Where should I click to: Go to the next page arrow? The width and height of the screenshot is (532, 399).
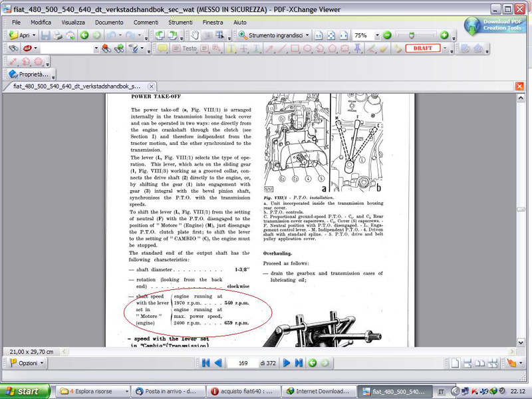click(x=287, y=363)
